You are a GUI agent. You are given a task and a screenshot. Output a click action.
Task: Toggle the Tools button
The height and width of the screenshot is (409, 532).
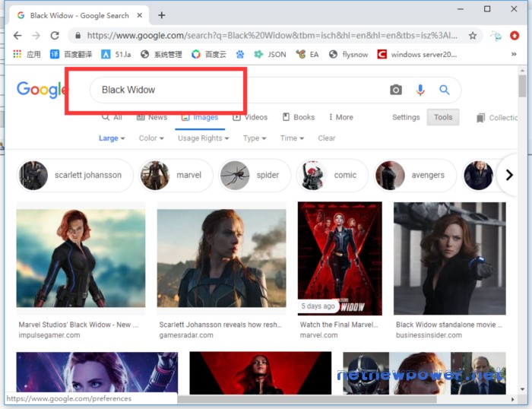[x=443, y=117]
